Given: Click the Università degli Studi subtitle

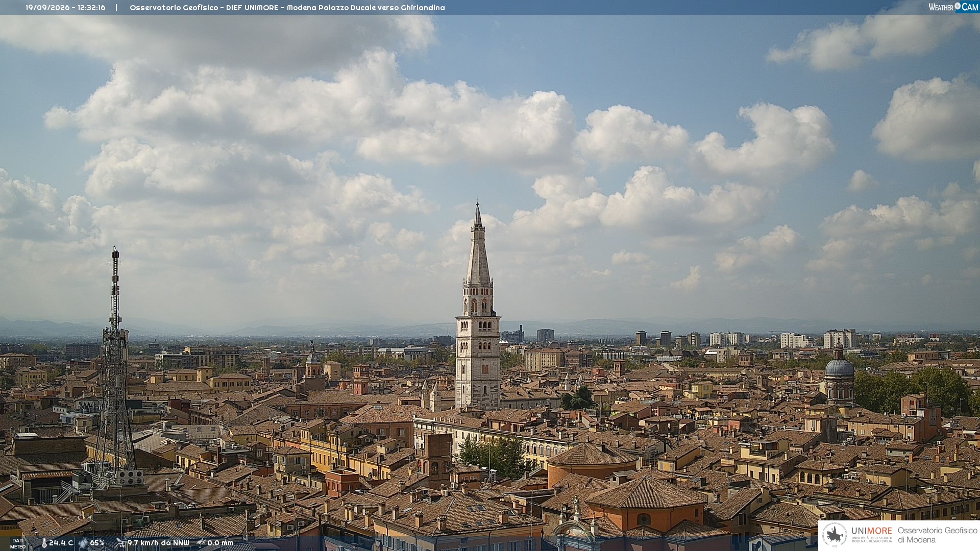Looking at the screenshot, I should (871, 539).
